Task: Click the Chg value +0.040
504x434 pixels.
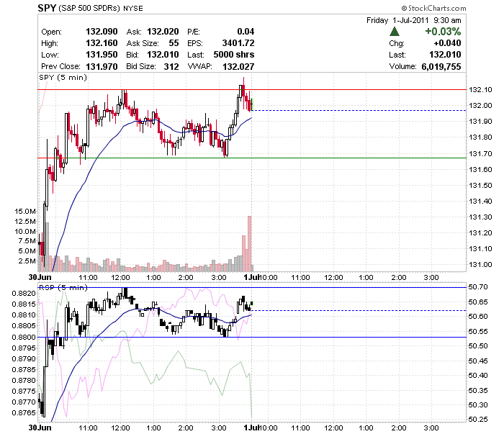Action: (x=447, y=43)
